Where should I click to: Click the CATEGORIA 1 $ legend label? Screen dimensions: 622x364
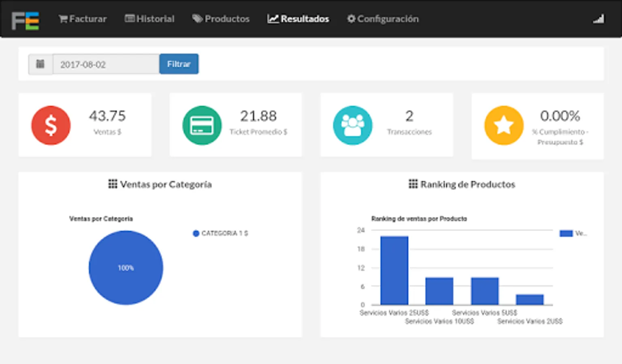coord(225,233)
